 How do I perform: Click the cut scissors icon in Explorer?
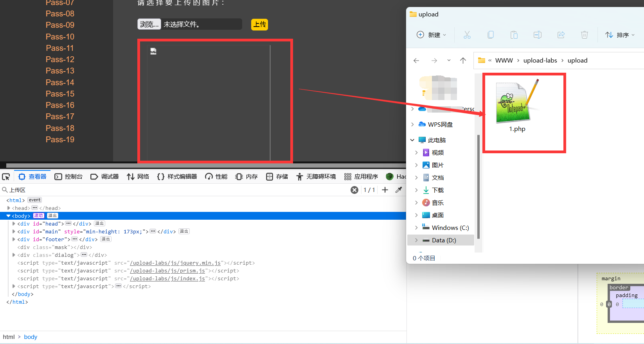pyautogui.click(x=467, y=35)
